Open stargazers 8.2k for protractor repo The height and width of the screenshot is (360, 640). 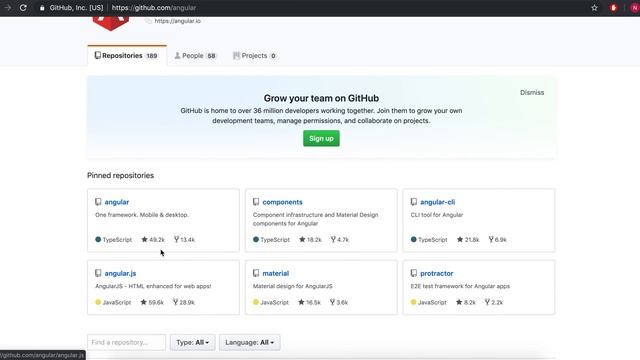coord(466,302)
